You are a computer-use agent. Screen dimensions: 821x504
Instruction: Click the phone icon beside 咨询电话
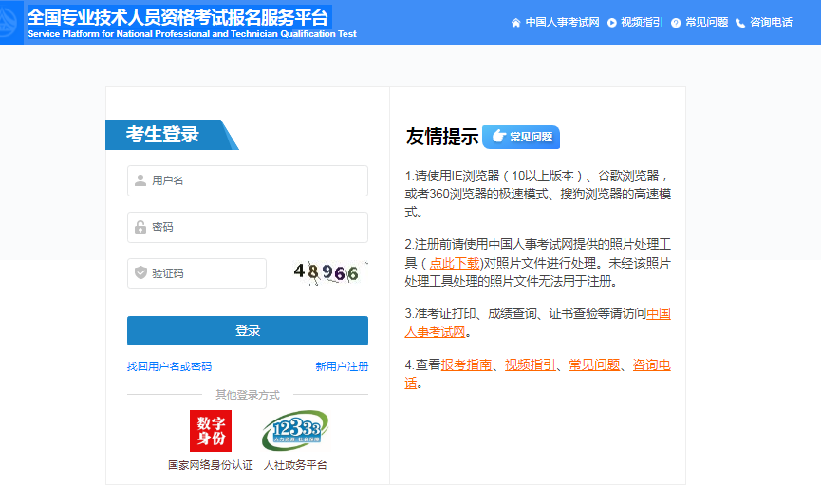(740, 22)
